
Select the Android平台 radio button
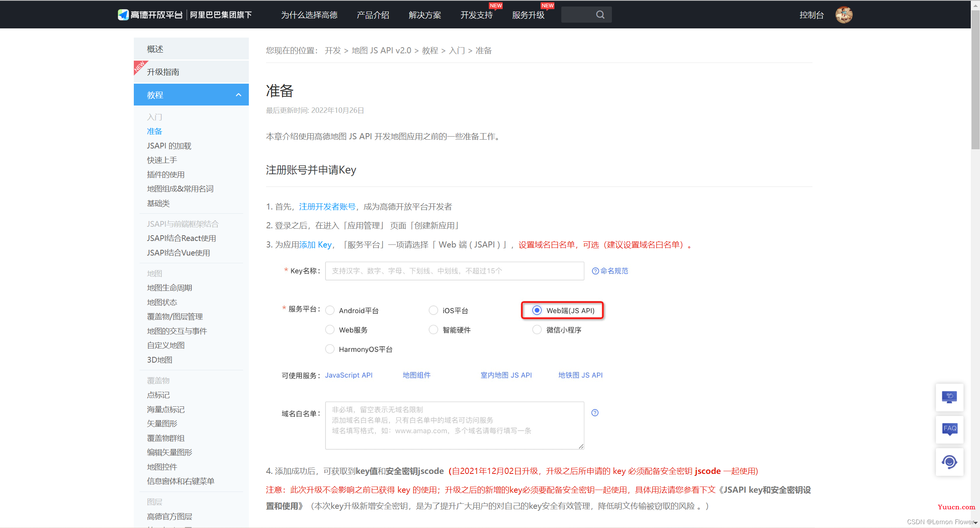(x=330, y=310)
